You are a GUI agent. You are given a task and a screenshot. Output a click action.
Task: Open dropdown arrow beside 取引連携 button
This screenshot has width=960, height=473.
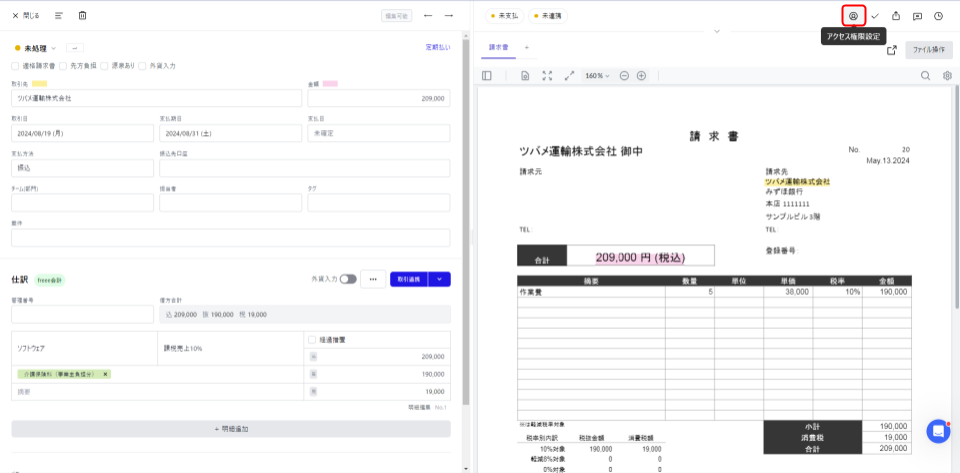(x=440, y=279)
